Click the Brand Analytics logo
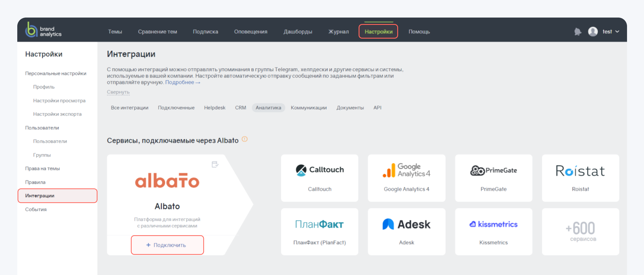The image size is (644, 275). tap(43, 30)
